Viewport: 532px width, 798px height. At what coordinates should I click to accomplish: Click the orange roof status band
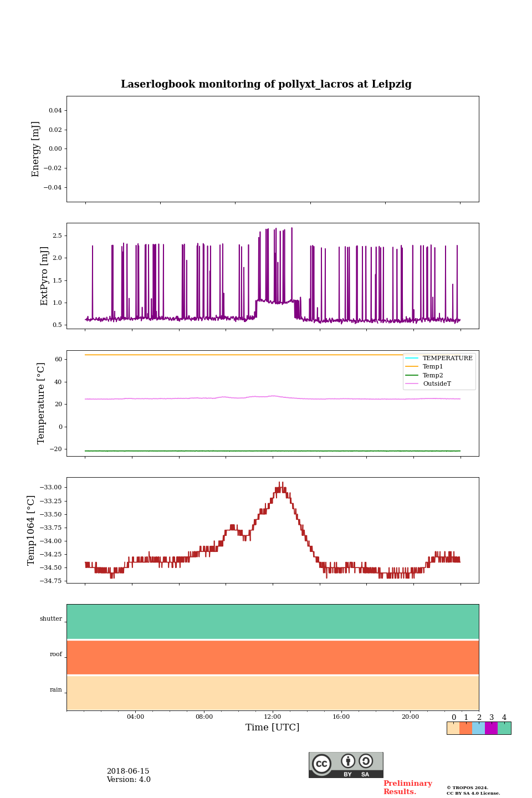273,657
